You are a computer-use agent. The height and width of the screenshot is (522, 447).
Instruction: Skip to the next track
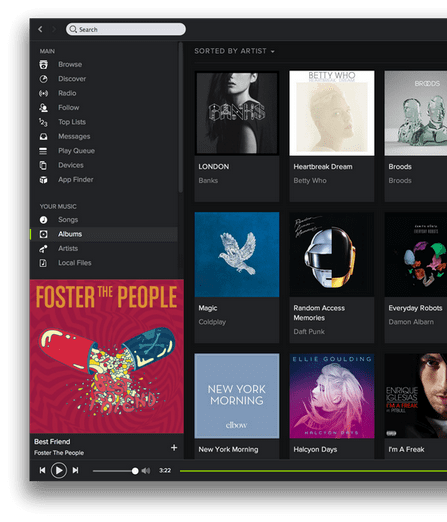tap(76, 470)
